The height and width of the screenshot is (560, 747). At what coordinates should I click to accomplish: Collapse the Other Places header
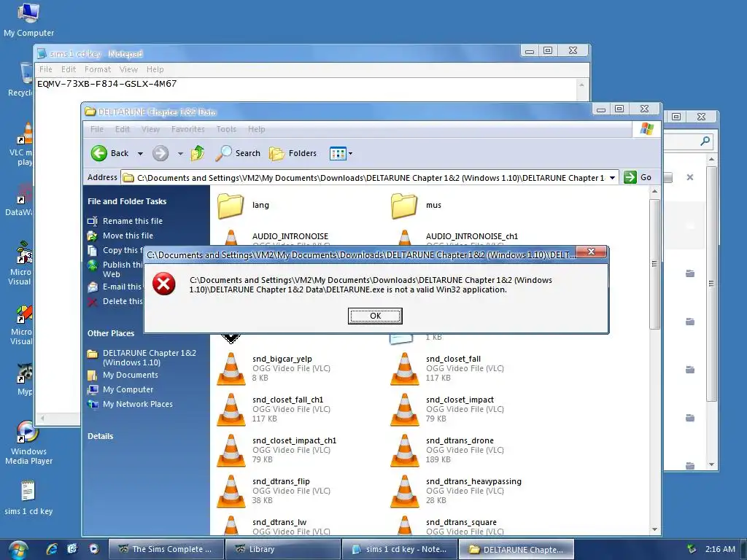[x=111, y=333]
